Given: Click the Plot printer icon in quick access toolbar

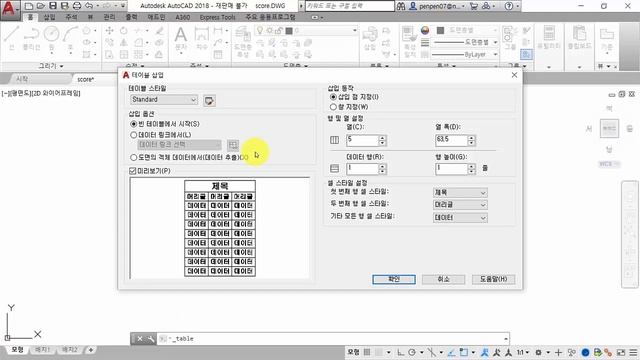Looking at the screenshot, I should [77, 6].
